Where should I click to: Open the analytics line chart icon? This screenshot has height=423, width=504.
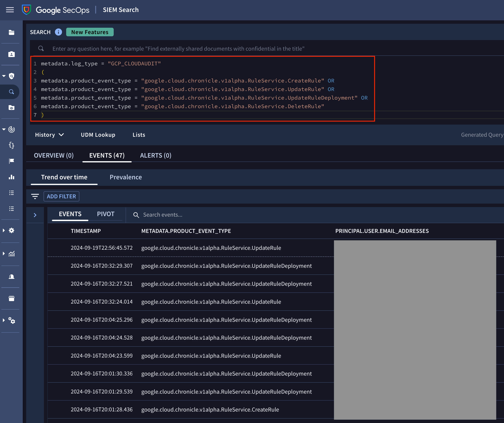11,254
